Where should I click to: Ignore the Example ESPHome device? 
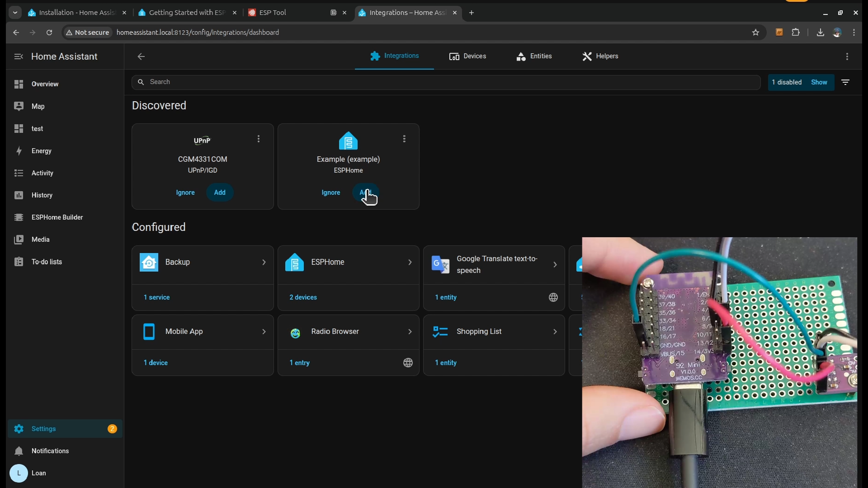click(x=331, y=192)
